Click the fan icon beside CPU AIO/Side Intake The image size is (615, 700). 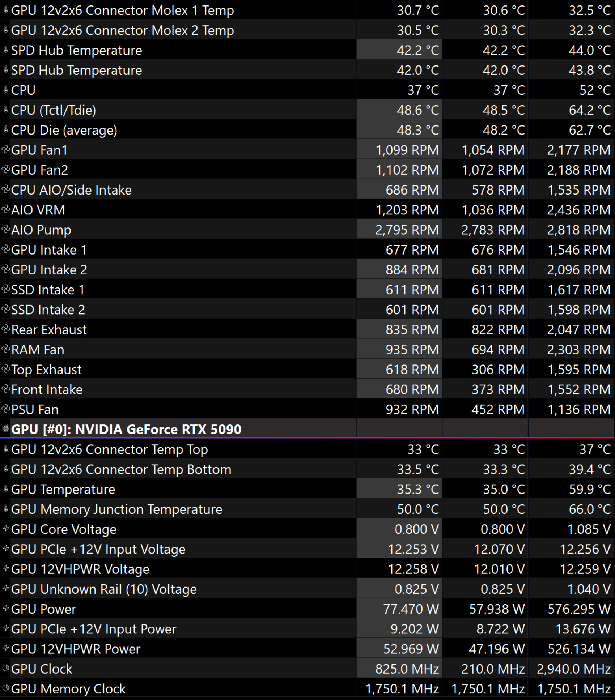[5, 189]
